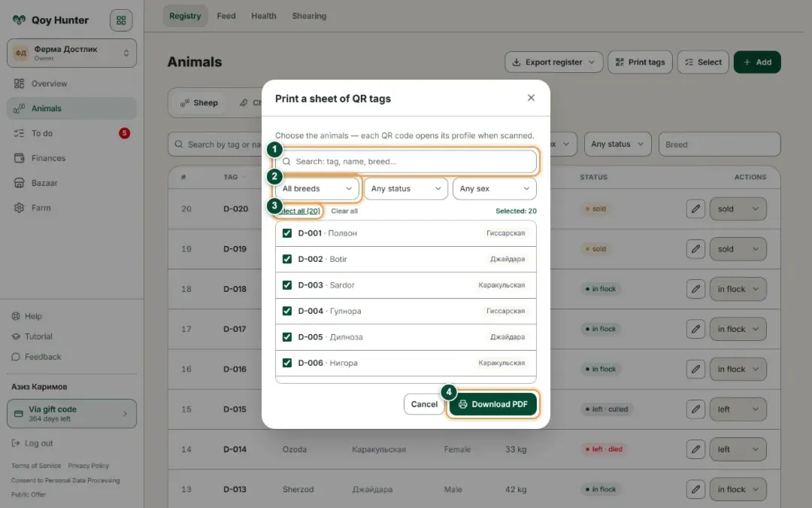
Task: Select the Sheep species tab
Action: click(x=199, y=102)
